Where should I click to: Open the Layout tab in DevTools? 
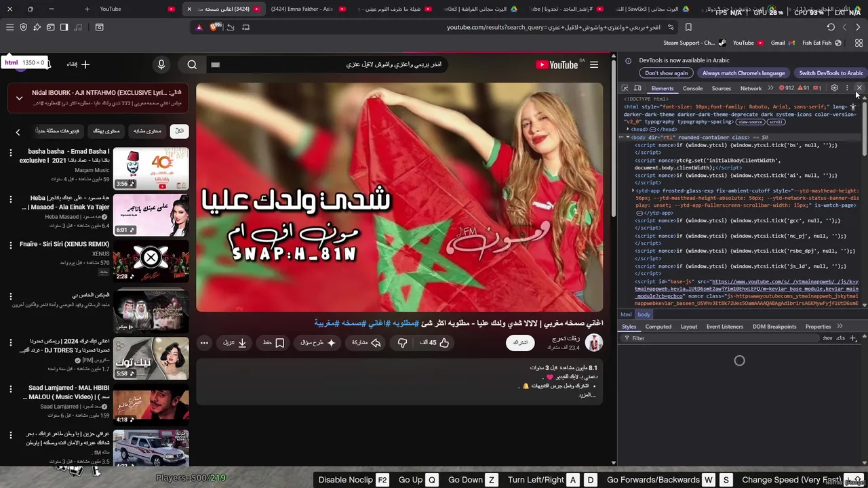coord(689,327)
